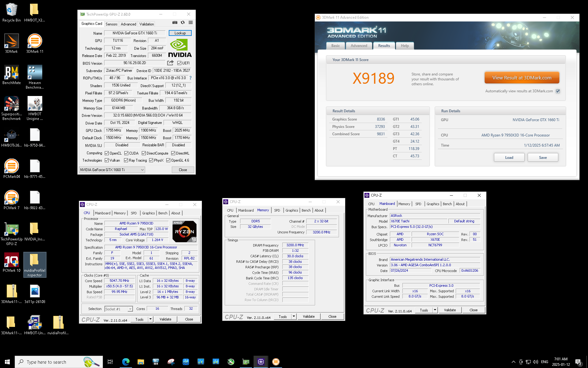Screen dimensions: 588x368
Task: Take a GPU-Z screenshot with the camera icon
Action: (175, 22)
